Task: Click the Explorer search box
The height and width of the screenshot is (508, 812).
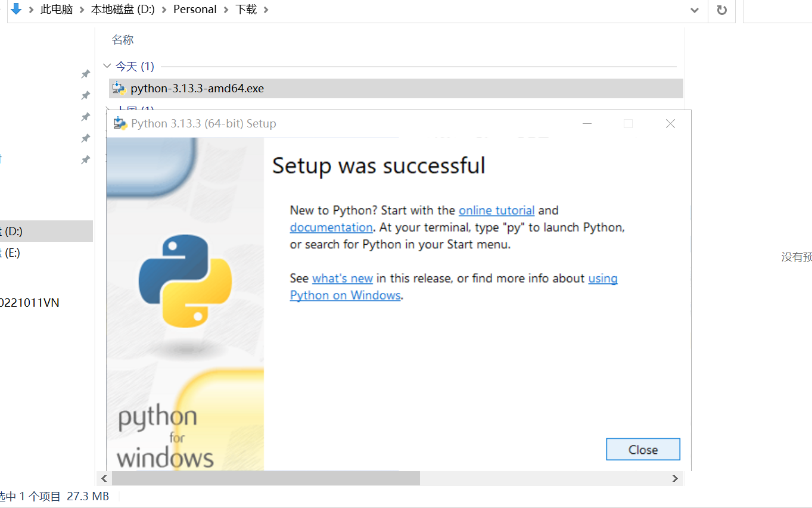Action: pyautogui.click(x=778, y=10)
